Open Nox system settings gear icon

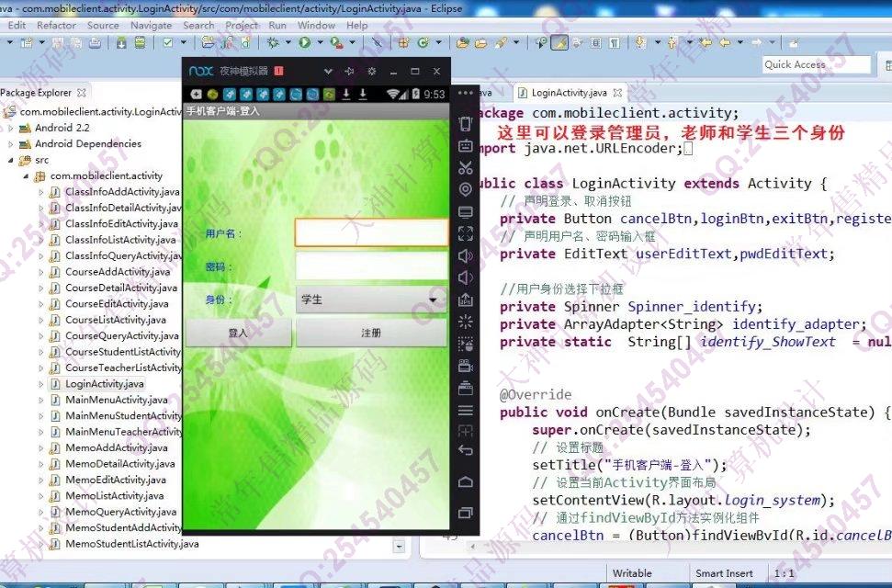coord(371,71)
